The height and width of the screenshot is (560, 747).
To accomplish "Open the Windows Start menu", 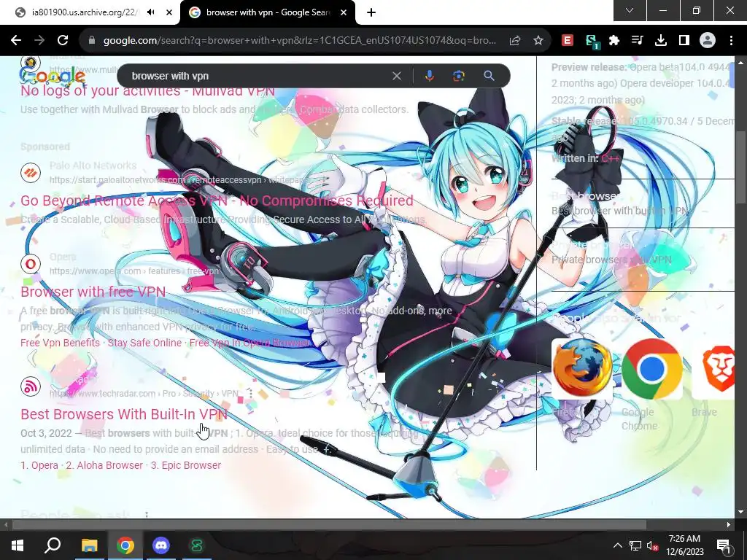I will (x=18, y=545).
